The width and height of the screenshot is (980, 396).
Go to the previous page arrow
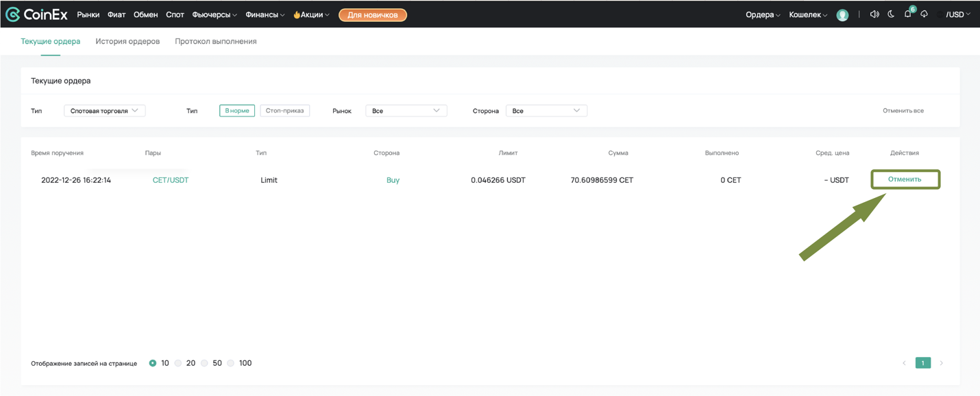coord(904,363)
